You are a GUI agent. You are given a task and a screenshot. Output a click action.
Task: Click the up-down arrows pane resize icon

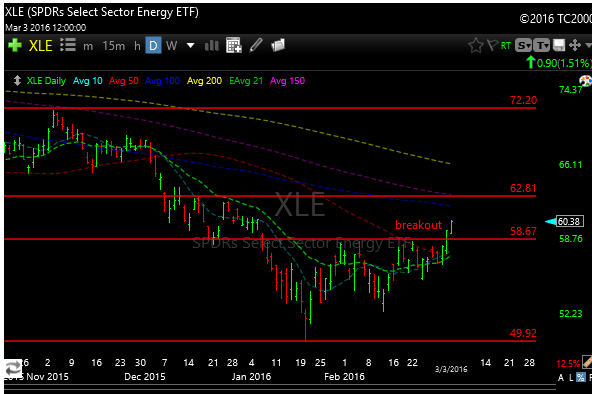point(17,81)
